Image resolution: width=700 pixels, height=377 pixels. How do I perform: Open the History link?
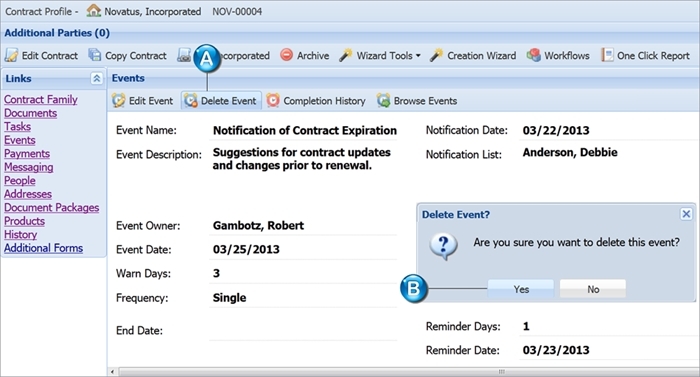click(x=21, y=235)
